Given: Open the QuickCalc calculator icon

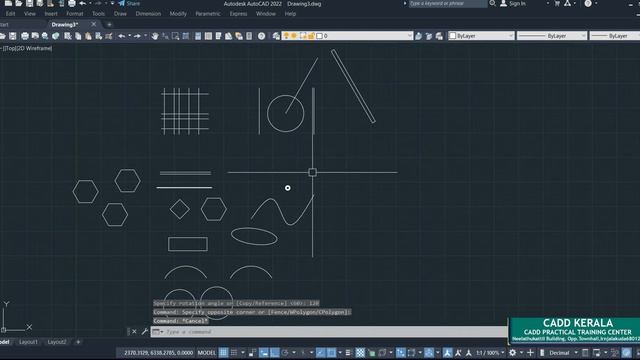Looking at the screenshot, I should 249,36.
